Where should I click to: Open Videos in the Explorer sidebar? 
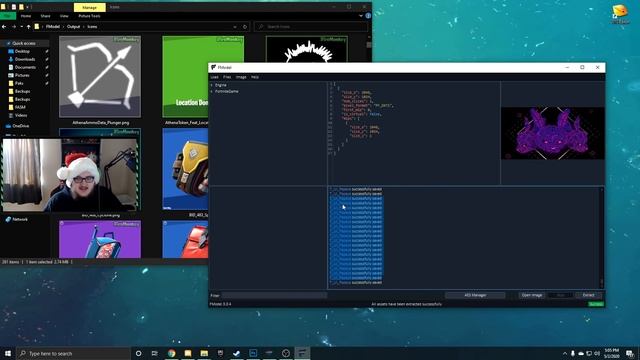[x=21, y=116]
